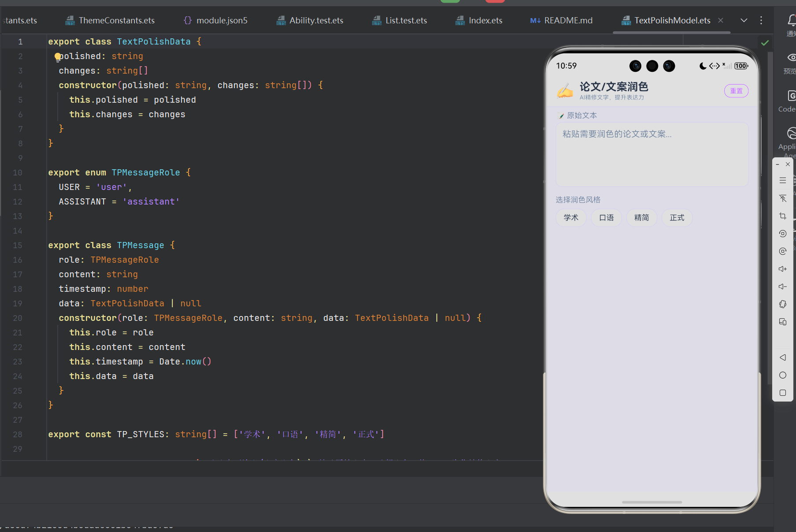Switch to the ThemeConstants.ets tab
The width and height of the screenshot is (796, 532).
(110, 20)
